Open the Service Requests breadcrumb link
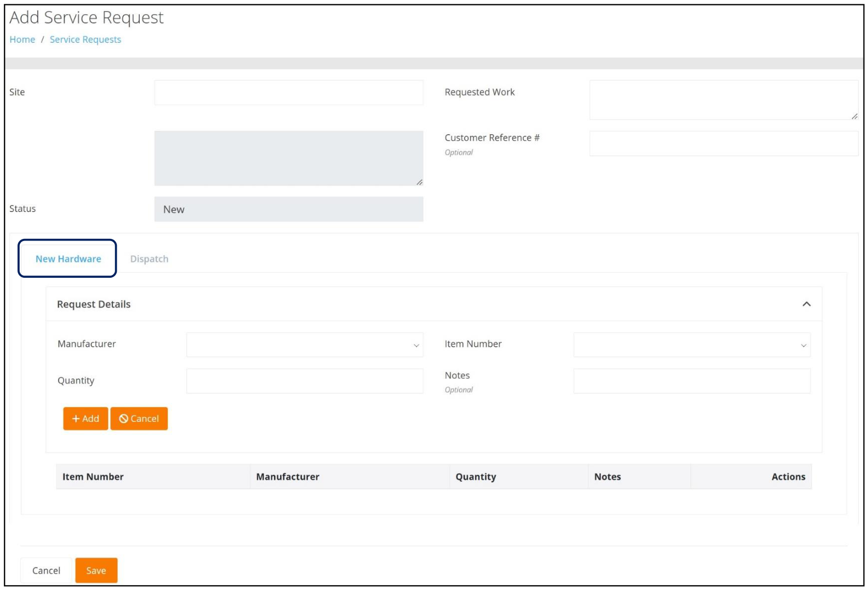868x590 pixels. tap(85, 39)
